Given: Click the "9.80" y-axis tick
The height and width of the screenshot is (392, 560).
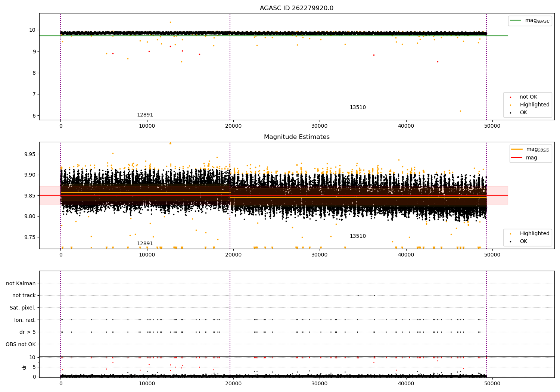Looking at the screenshot, I should point(29,217).
